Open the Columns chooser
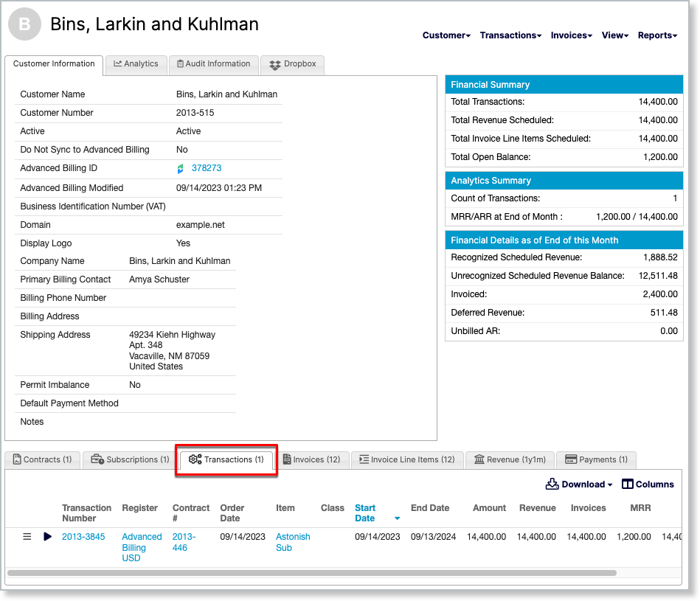Screen dimensions: 700x601 (648, 484)
